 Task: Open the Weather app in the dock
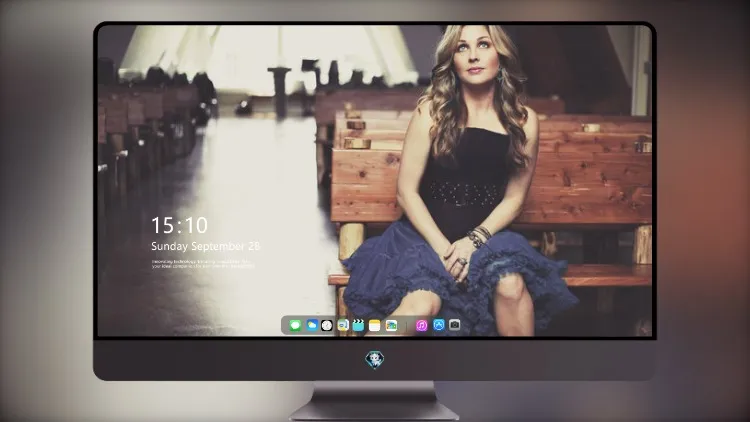tap(311, 325)
